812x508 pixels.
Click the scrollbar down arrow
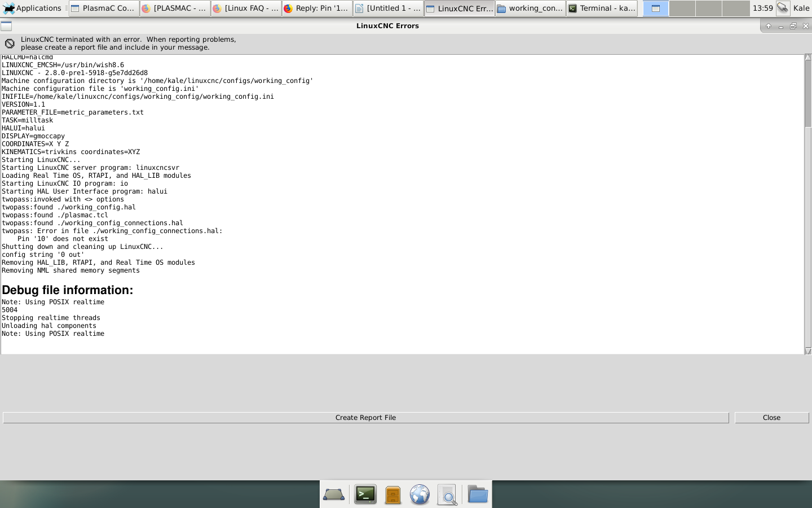[x=808, y=351]
